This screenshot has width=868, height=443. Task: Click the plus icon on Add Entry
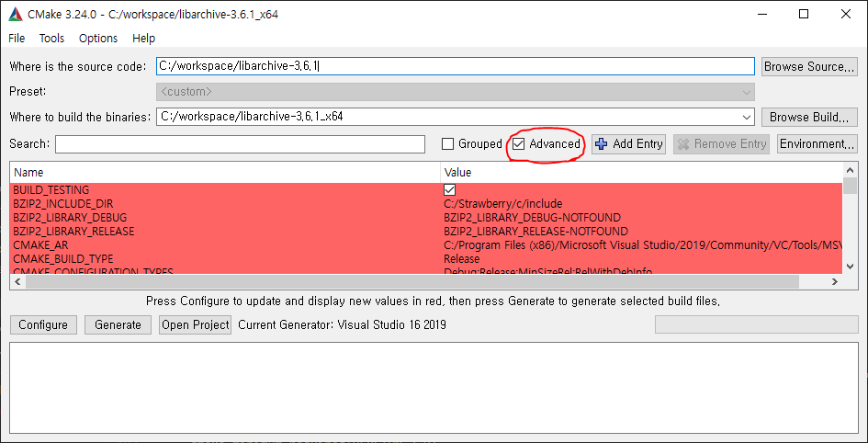pos(601,144)
